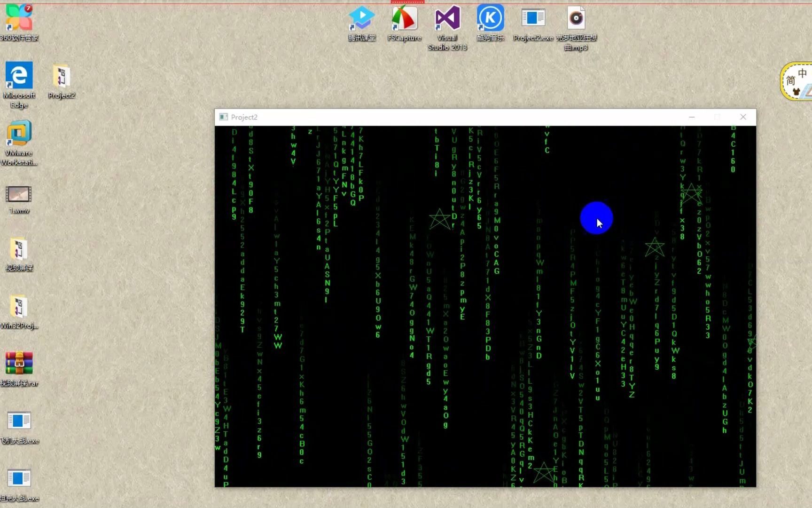Image resolution: width=812 pixels, height=508 pixels.
Task: Open the Visual Studio 2013 shortcut
Action: coord(447,28)
